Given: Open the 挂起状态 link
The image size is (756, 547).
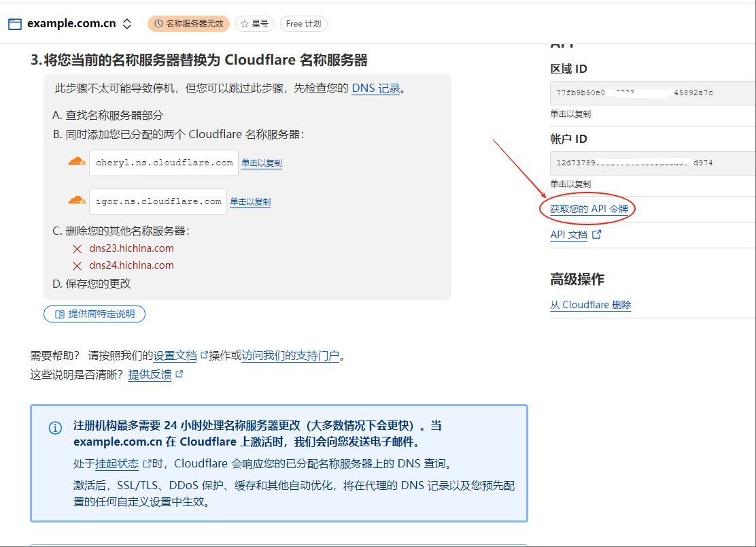Looking at the screenshot, I should tap(117, 464).
